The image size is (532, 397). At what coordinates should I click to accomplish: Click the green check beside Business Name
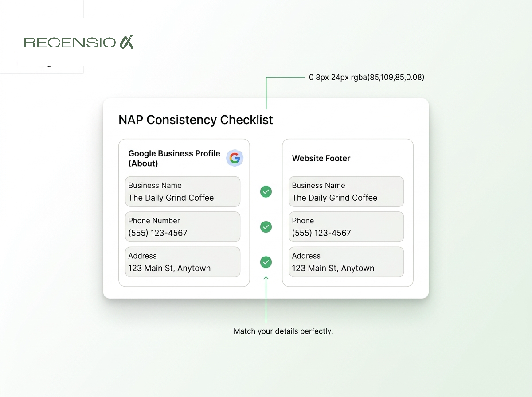[x=266, y=191]
